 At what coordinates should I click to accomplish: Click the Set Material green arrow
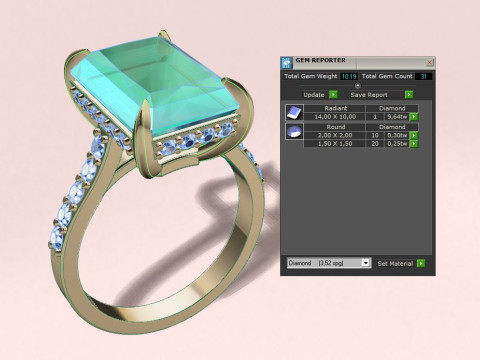click(x=421, y=263)
